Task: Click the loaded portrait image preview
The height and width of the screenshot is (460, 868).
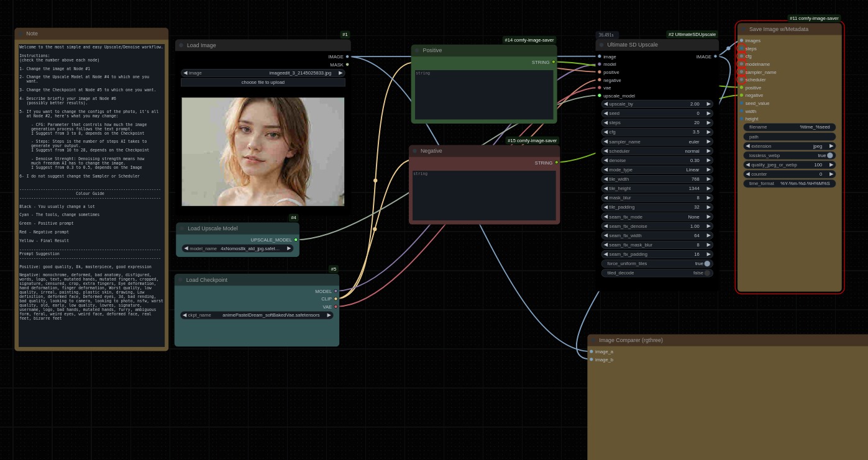Action: click(263, 151)
